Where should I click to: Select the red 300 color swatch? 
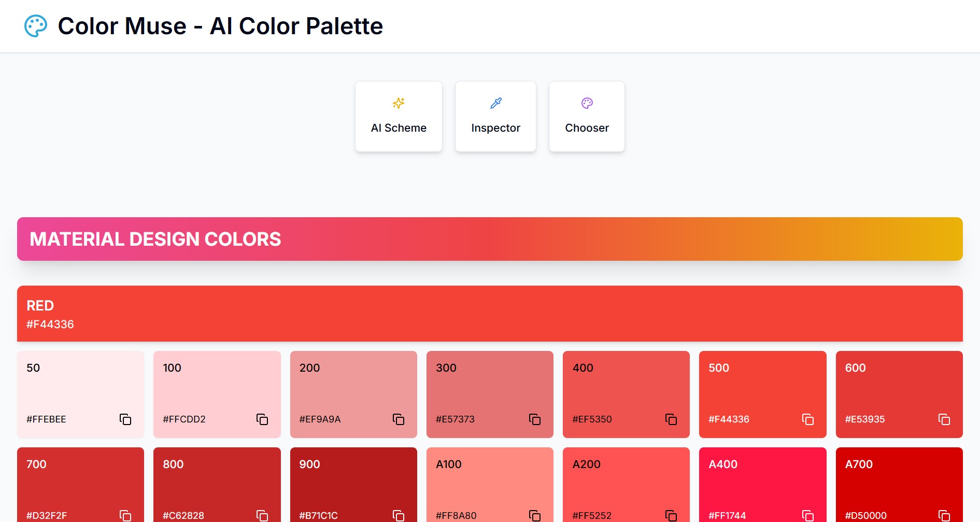pos(490,394)
